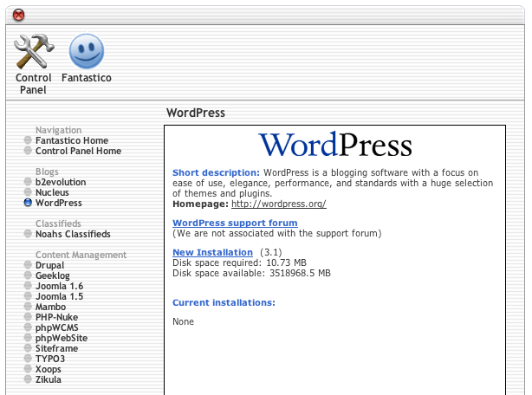Go to Control Panel Home link
The width and height of the screenshot is (532, 395).
click(78, 152)
